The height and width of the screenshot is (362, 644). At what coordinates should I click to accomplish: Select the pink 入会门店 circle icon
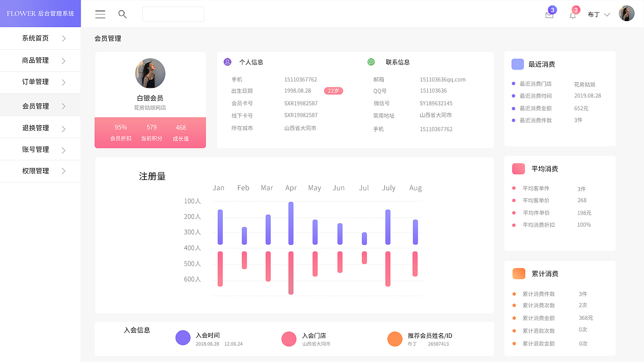pos(289,339)
